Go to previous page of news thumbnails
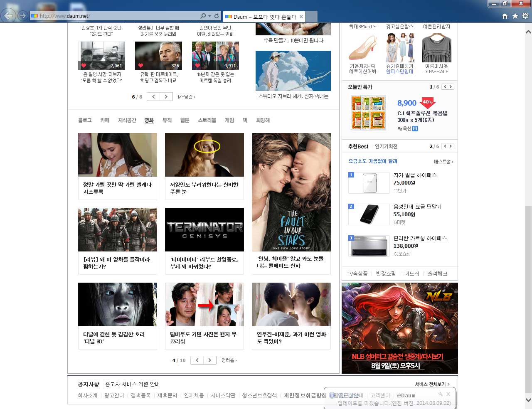The width and height of the screenshot is (532, 409). coord(153,97)
